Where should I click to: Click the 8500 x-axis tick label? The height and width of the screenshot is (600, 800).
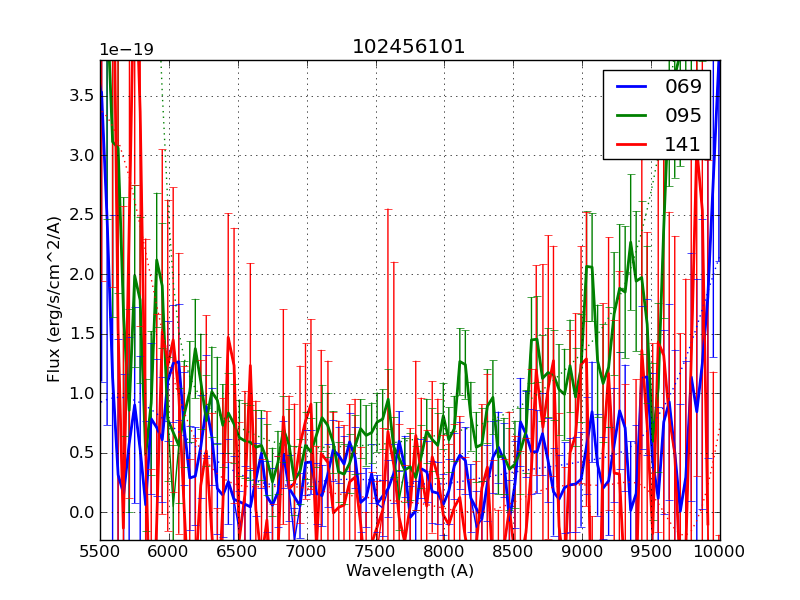[x=514, y=552]
